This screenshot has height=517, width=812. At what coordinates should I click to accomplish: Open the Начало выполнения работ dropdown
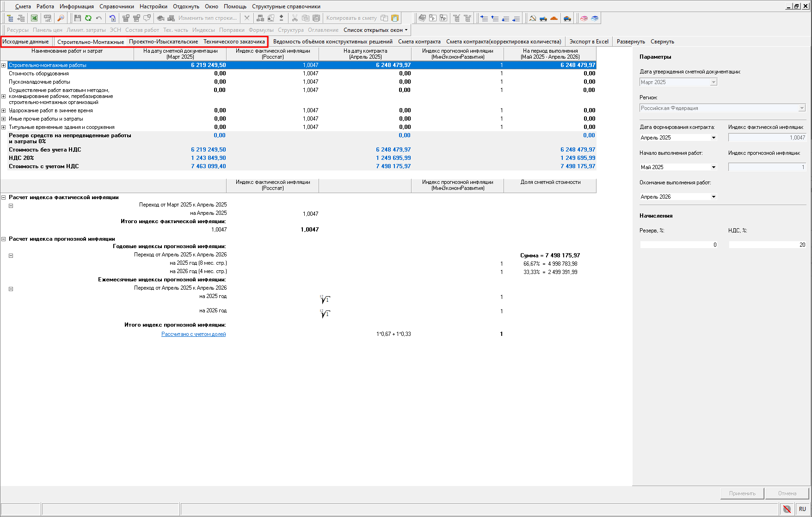pyautogui.click(x=714, y=167)
